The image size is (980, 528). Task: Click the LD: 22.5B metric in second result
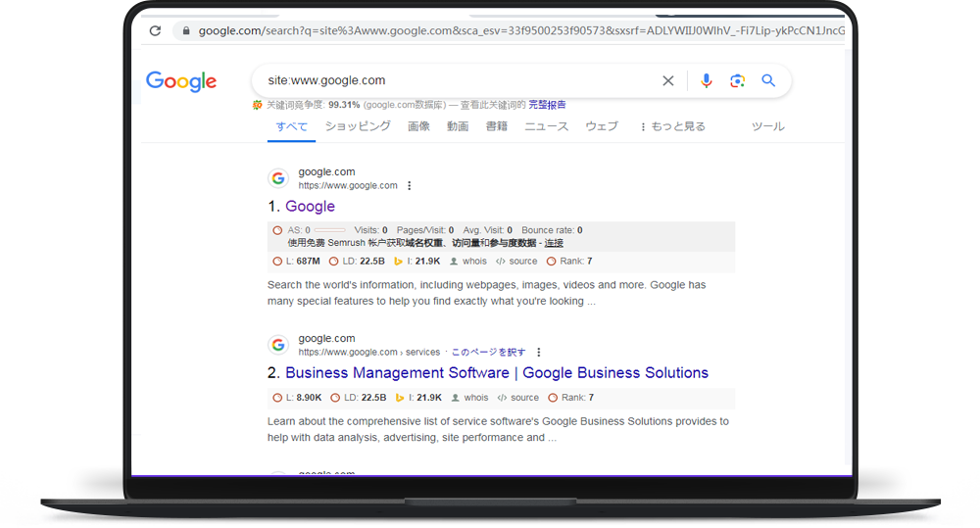[358, 398]
